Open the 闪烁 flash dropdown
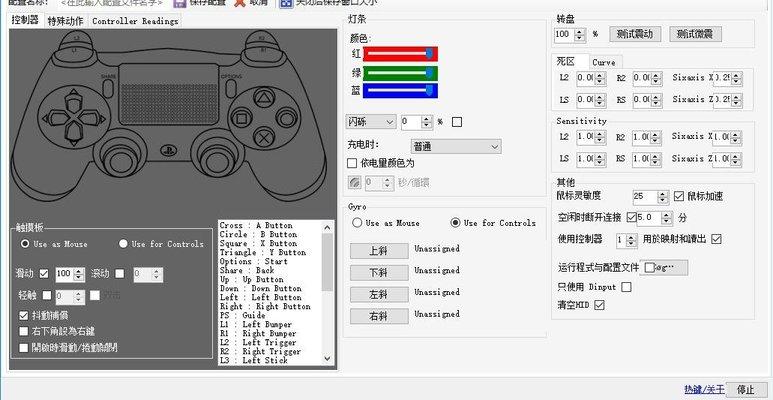 point(371,121)
